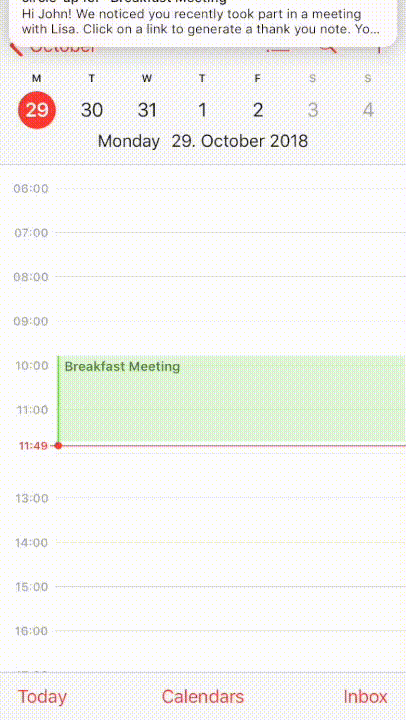The width and height of the screenshot is (406, 720).
Task: Tap the 16:00 time slot row
Action: tap(203, 652)
